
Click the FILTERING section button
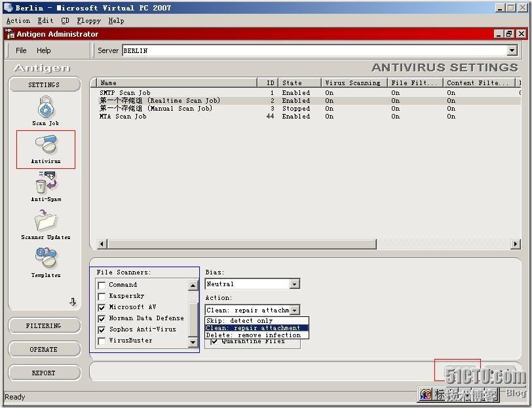tap(45, 325)
